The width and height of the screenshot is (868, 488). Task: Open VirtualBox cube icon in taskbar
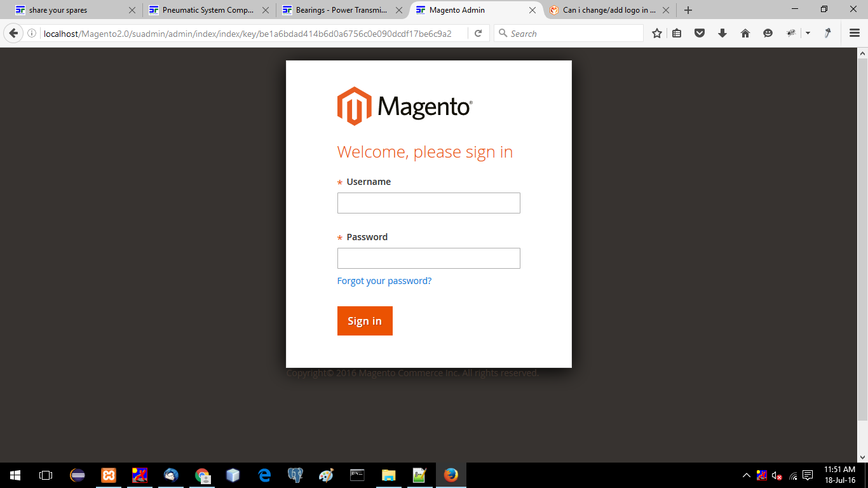click(233, 475)
